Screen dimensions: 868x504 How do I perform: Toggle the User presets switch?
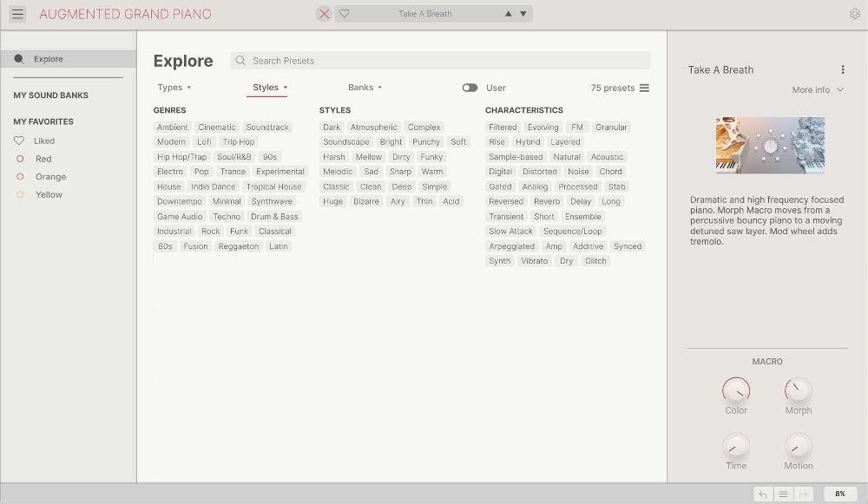click(470, 88)
